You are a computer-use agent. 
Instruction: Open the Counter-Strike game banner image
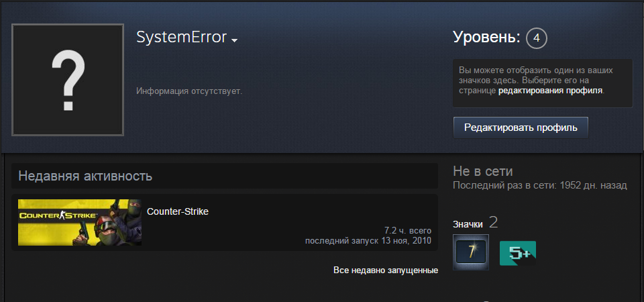pos(80,222)
